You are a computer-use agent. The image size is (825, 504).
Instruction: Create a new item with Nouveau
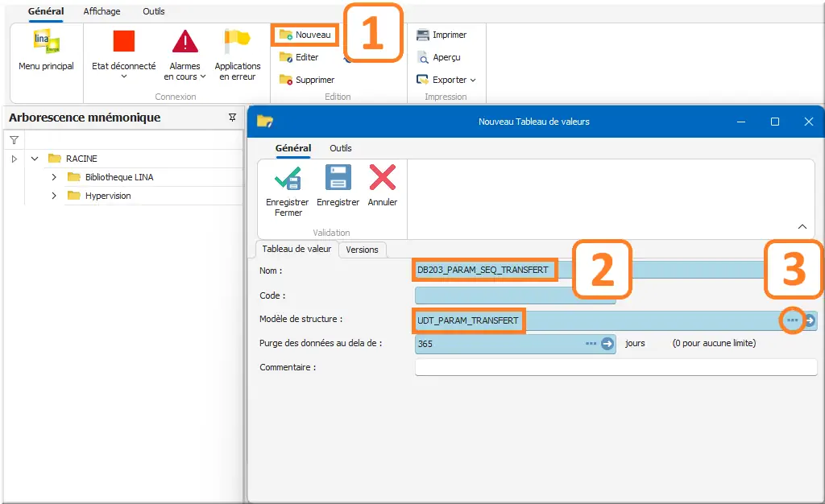305,35
